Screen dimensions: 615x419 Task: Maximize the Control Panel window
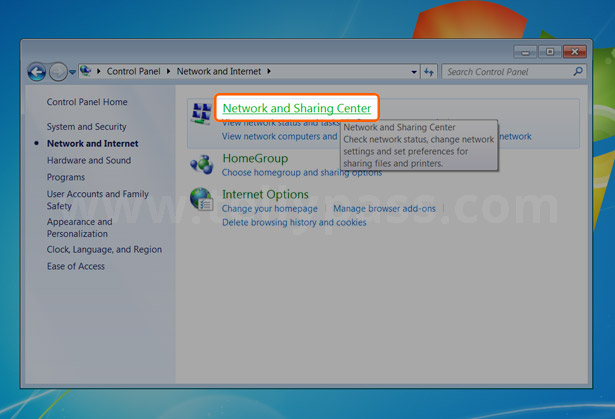pyautogui.click(x=549, y=52)
